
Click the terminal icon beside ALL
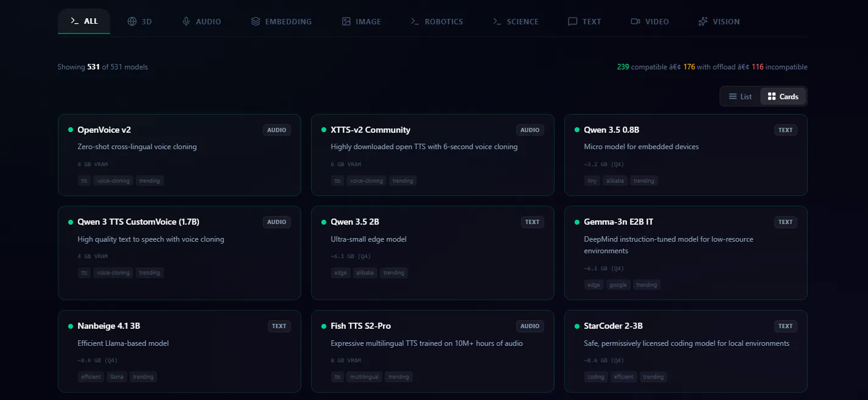pyautogui.click(x=75, y=21)
